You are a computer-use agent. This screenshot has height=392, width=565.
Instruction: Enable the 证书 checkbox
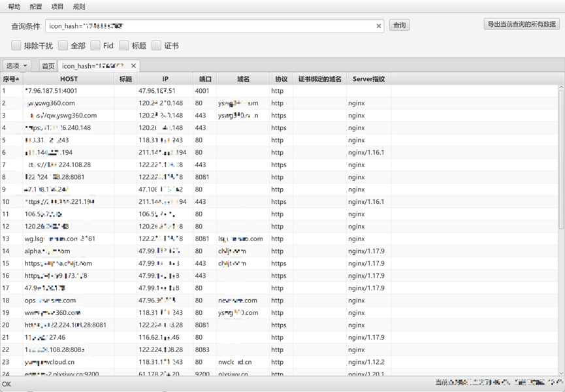[157, 46]
